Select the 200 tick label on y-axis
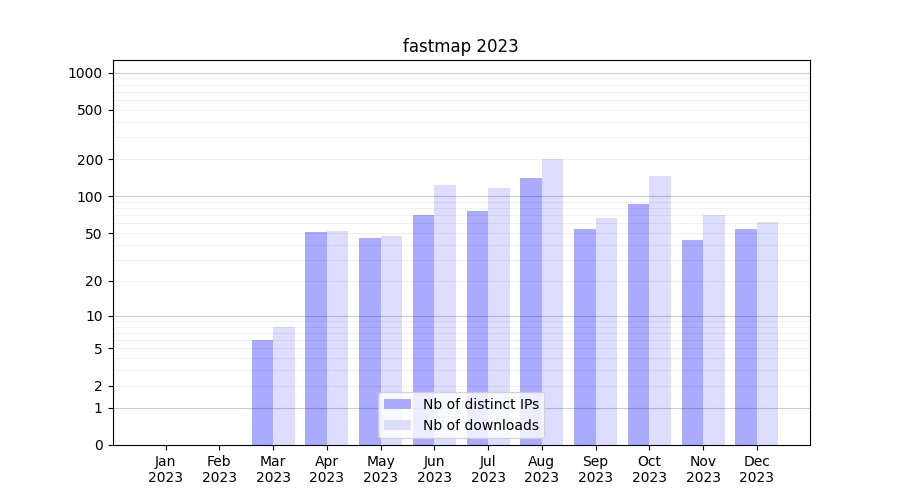The image size is (900, 500). [x=91, y=160]
